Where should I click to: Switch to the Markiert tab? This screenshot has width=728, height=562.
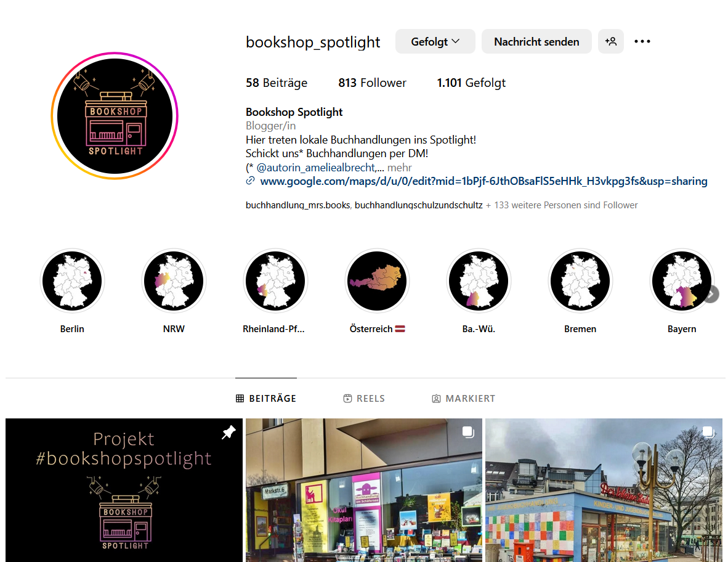pos(463,399)
